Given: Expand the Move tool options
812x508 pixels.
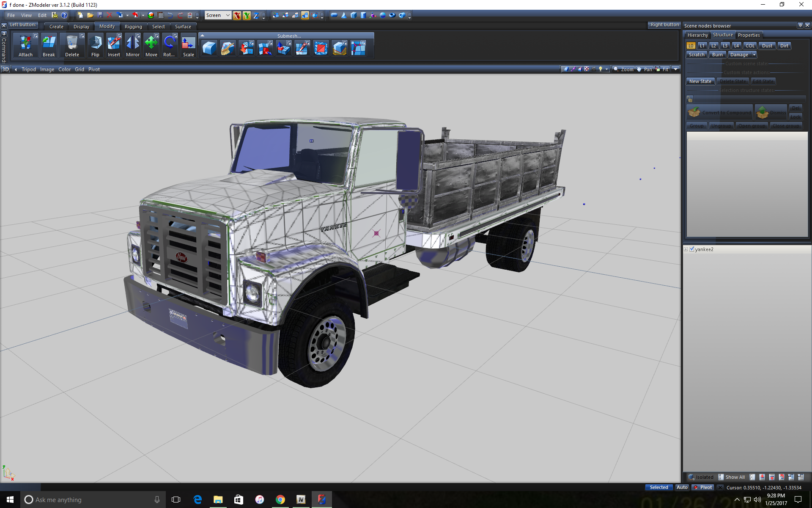Looking at the screenshot, I should (156, 36).
